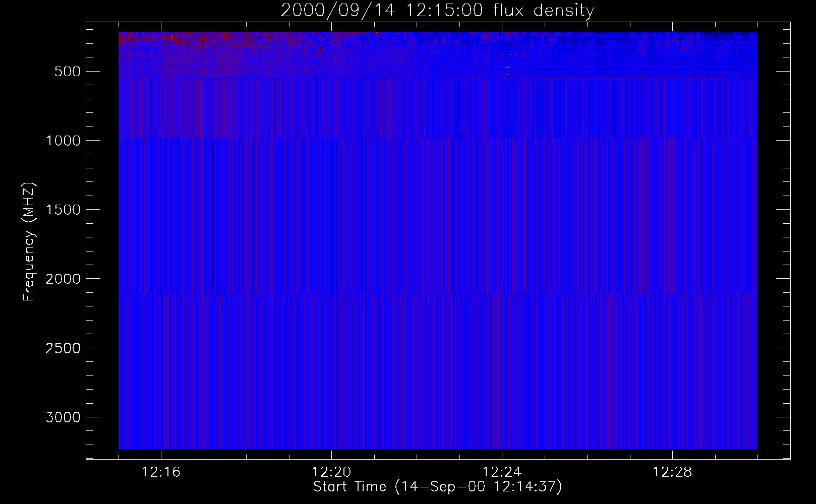The image size is (816, 504).
Task: Click the 'Frequency (MHZ)' axis label
Action: 29,241
